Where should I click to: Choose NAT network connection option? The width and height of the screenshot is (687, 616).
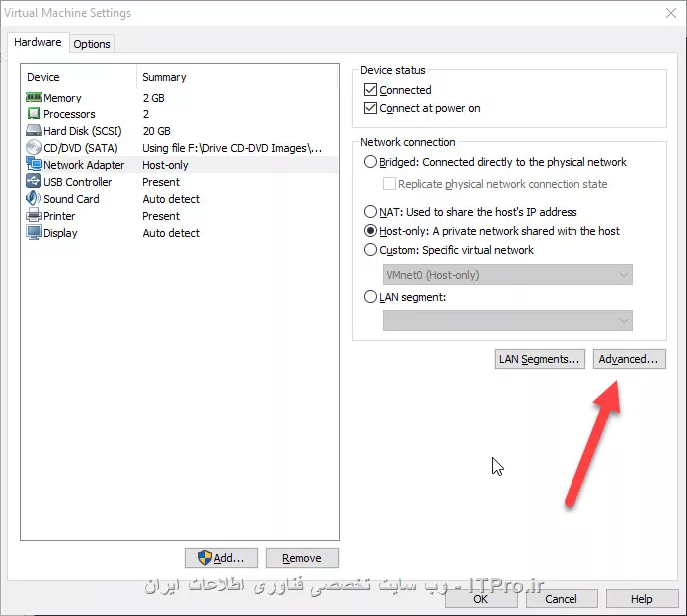371,212
